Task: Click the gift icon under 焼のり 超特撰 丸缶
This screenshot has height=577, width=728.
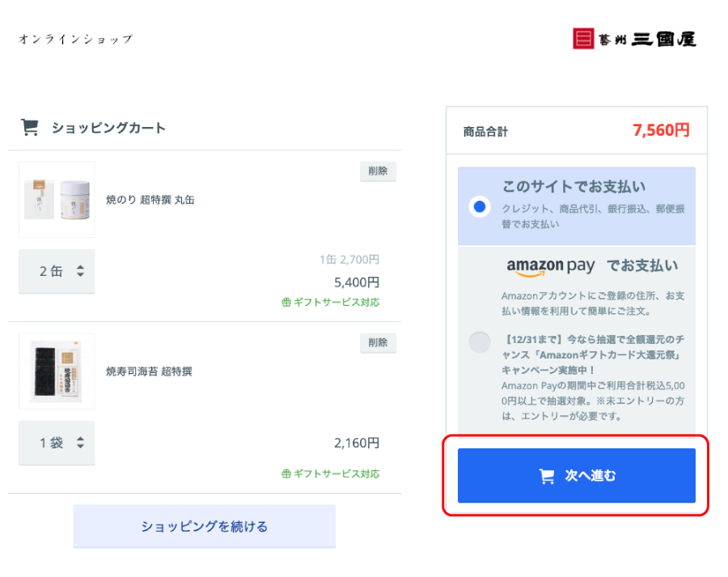Action: coord(286,302)
